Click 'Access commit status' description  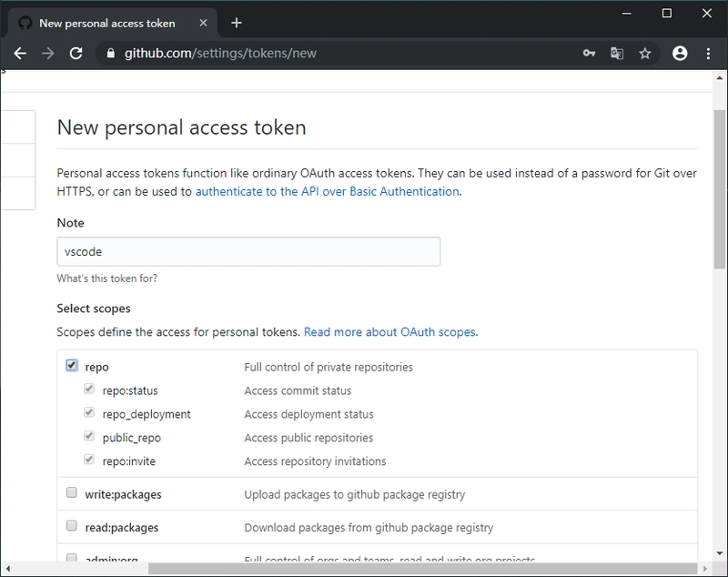pyautogui.click(x=298, y=390)
